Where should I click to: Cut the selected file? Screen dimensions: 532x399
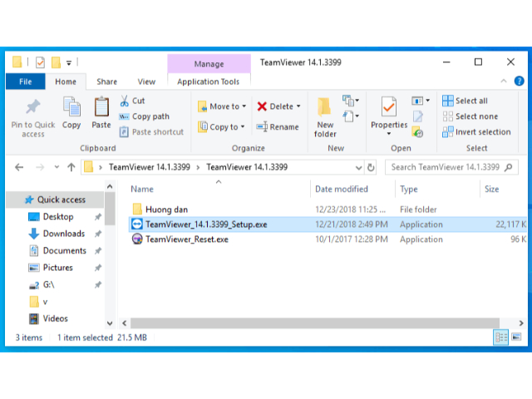click(x=133, y=101)
